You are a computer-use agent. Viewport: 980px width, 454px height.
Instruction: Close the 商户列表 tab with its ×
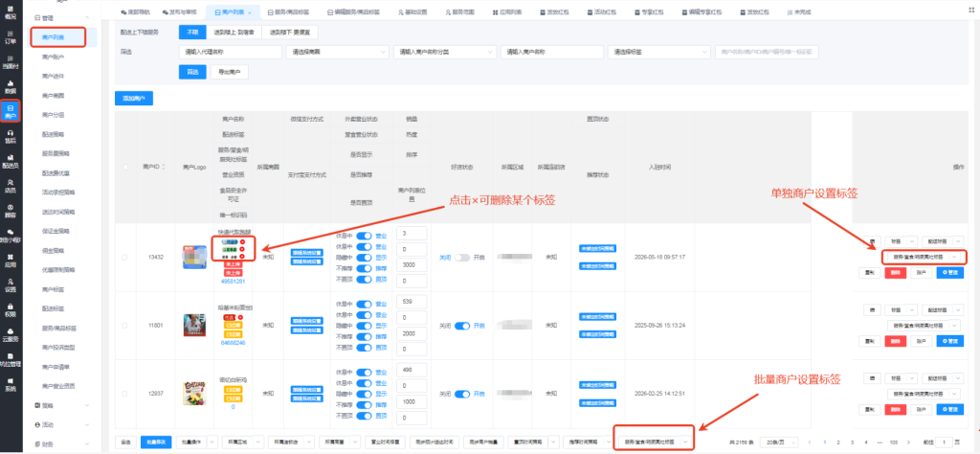click(250, 11)
